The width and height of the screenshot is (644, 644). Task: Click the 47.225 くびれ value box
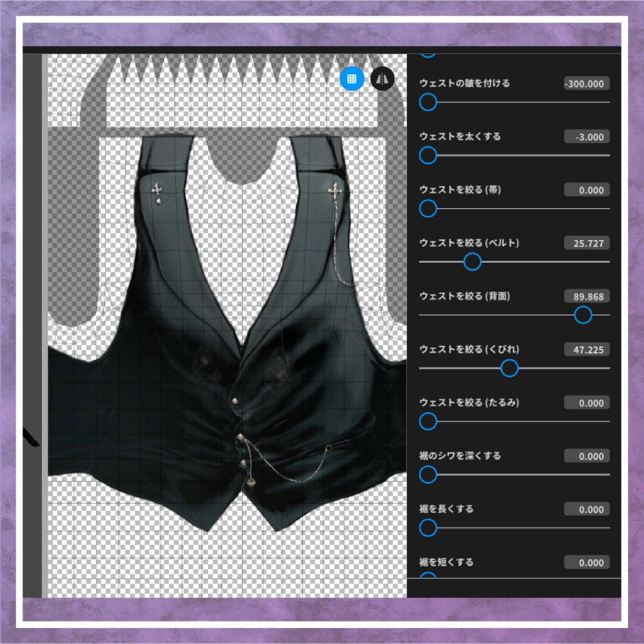click(x=586, y=349)
